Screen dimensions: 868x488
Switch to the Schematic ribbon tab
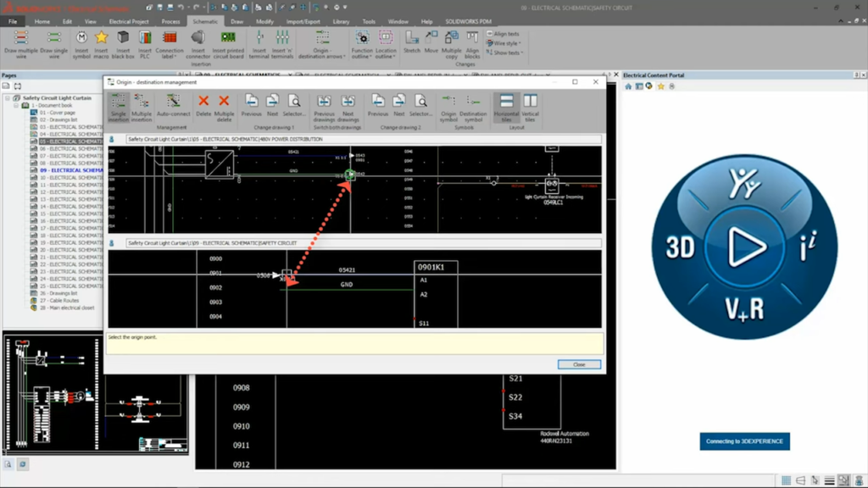(205, 21)
